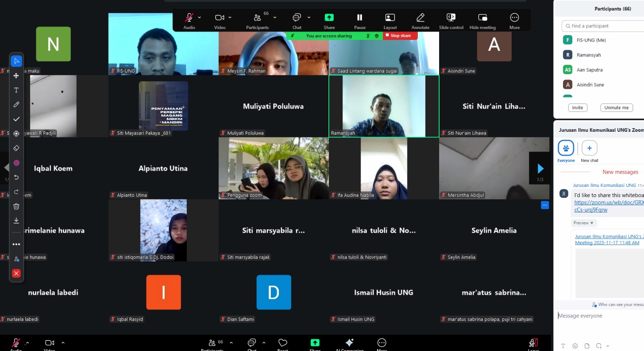
Task: Select the move annotation tool
Action: [17, 75]
